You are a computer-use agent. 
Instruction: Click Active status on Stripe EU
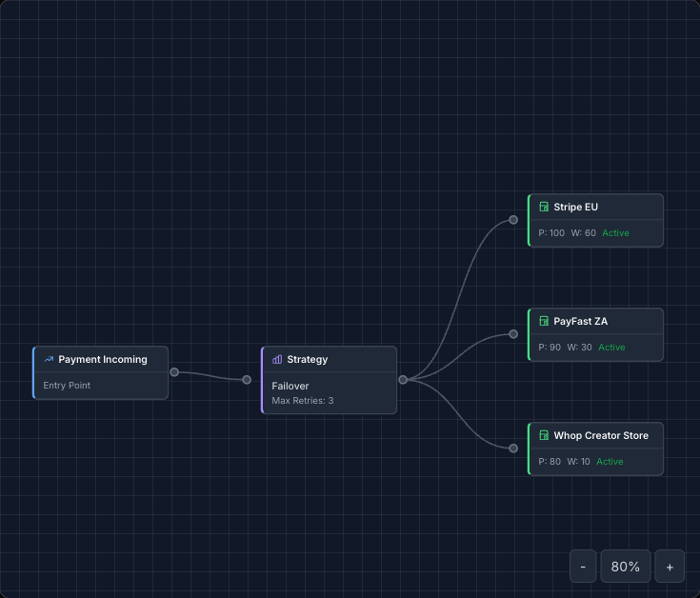click(x=615, y=233)
